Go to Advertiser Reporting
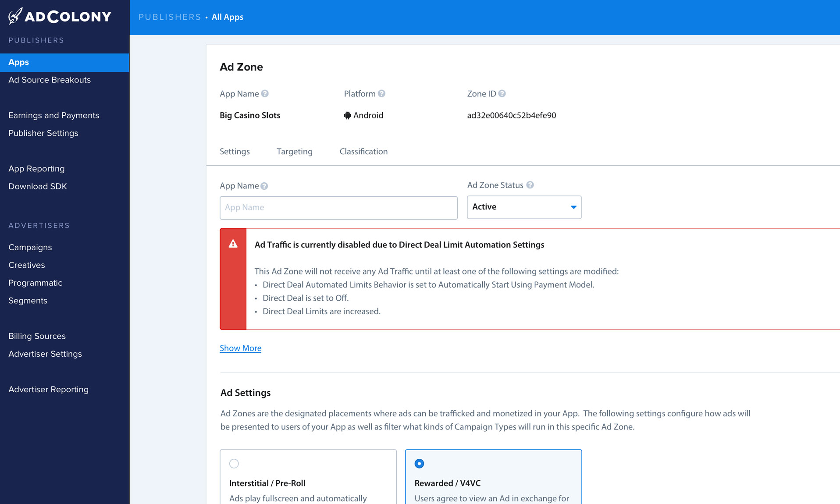 pyautogui.click(x=48, y=389)
